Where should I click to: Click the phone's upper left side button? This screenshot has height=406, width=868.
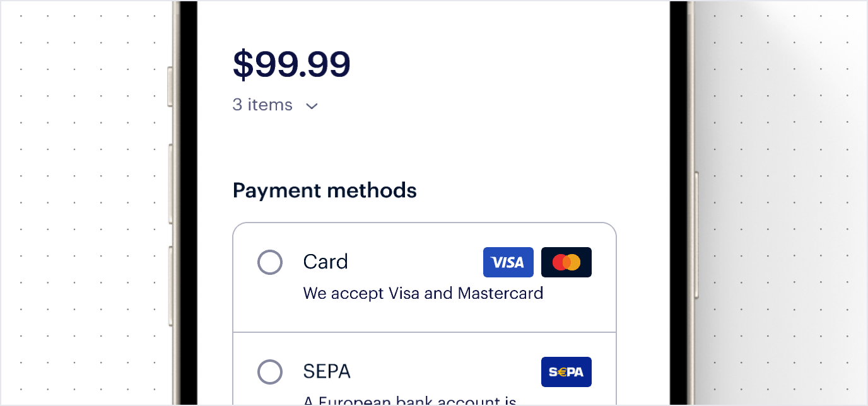(170, 86)
